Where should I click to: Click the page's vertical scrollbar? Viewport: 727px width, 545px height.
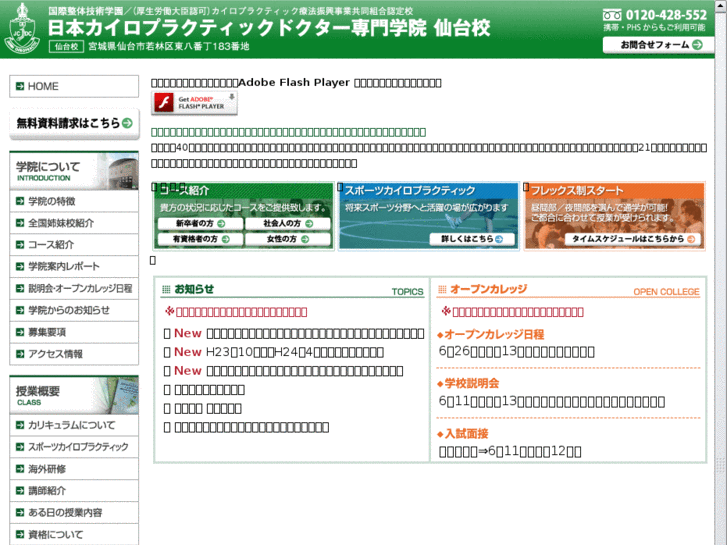(x=721, y=272)
